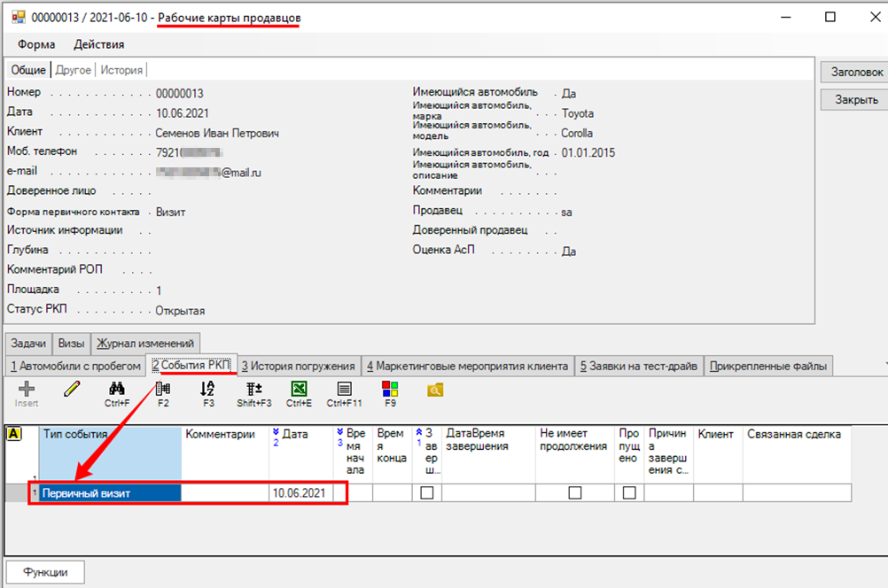Click the 'Время начала' column header
The height and width of the screenshot is (588, 888).
point(354,453)
